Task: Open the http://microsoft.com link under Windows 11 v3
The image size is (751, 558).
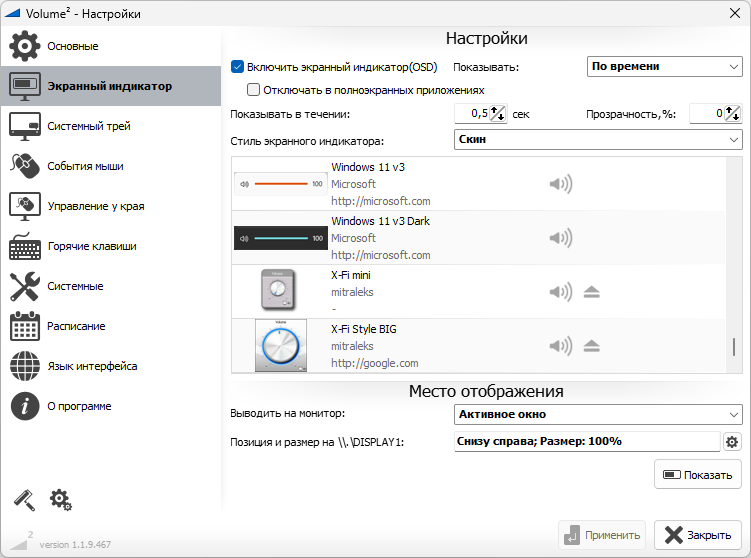Action: [381, 201]
